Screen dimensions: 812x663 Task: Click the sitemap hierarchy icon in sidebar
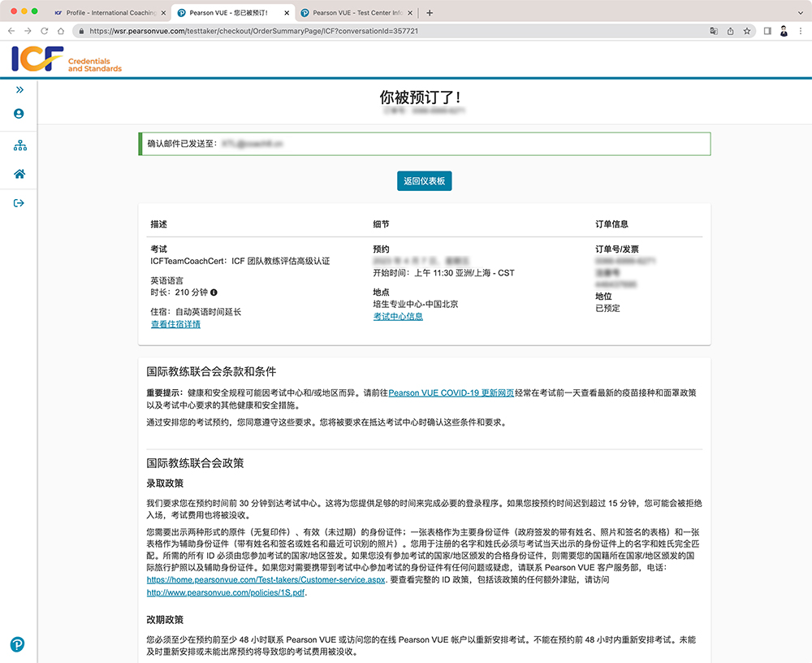19,145
